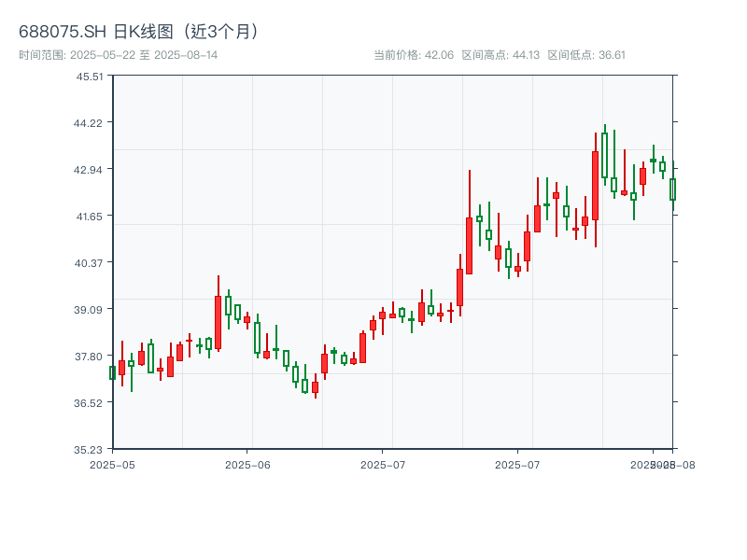Click the period high label 区间高点: 44.13
The height and width of the screenshot is (560, 747).
coord(500,55)
